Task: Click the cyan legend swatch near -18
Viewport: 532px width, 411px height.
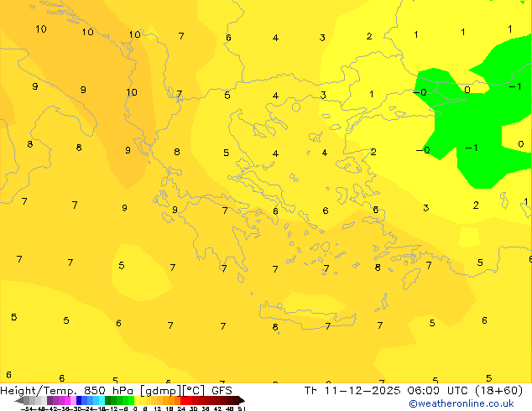Action: tap(102, 400)
